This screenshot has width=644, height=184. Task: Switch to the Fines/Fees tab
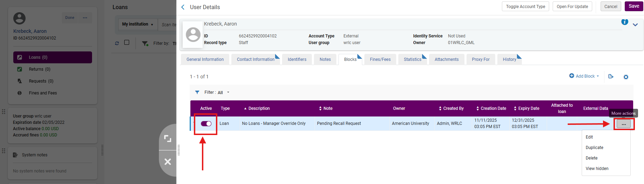tap(380, 59)
